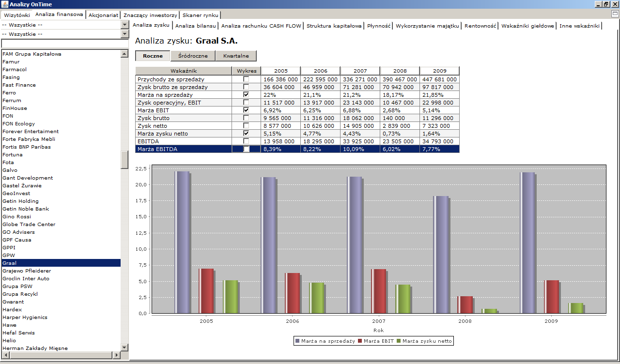Select the Analiza bilansu subtab

(x=195, y=26)
